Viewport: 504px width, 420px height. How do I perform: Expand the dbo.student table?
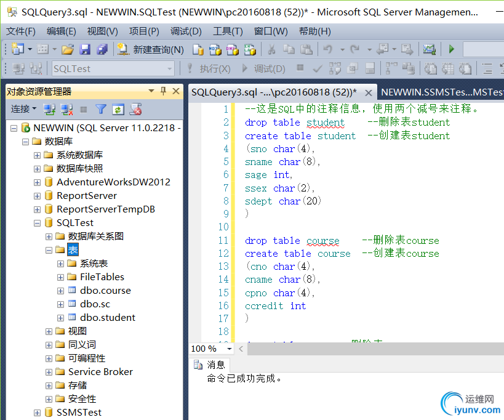click(x=60, y=318)
